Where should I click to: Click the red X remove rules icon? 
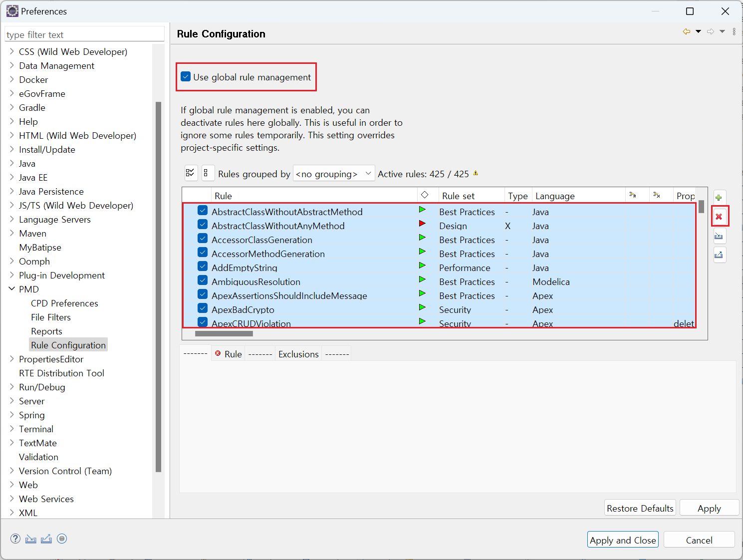(719, 217)
